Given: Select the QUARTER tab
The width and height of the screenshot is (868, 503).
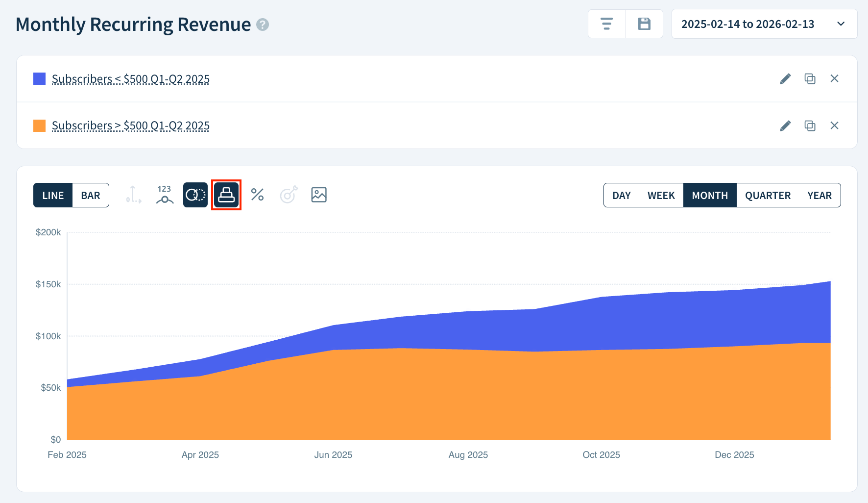Looking at the screenshot, I should pyautogui.click(x=768, y=195).
